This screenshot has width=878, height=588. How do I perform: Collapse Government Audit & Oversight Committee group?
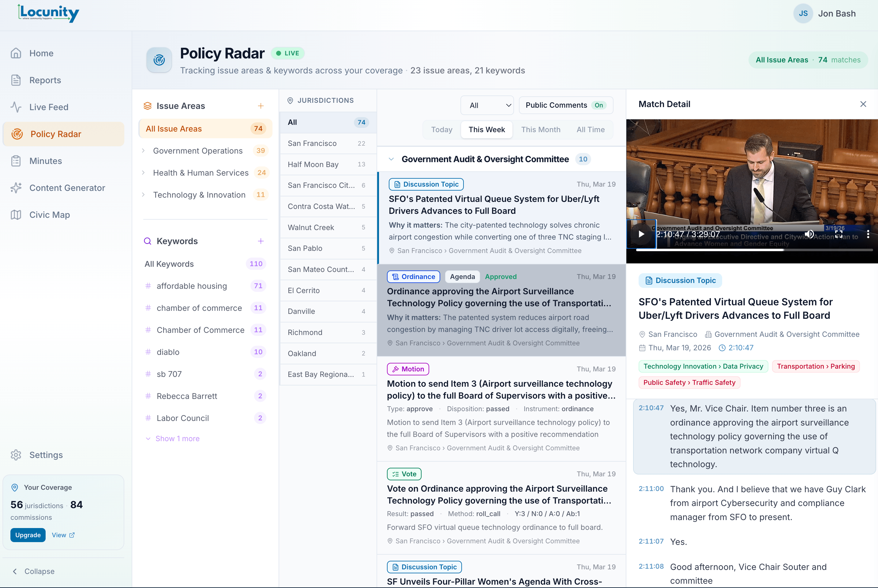391,159
